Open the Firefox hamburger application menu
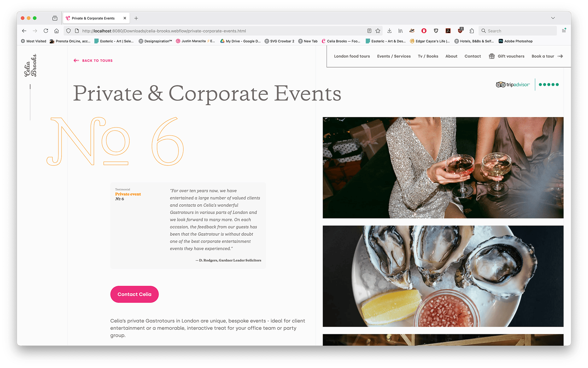 point(564,31)
